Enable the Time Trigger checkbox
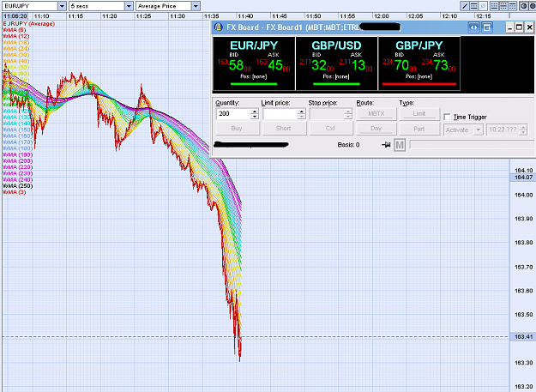 click(x=447, y=117)
